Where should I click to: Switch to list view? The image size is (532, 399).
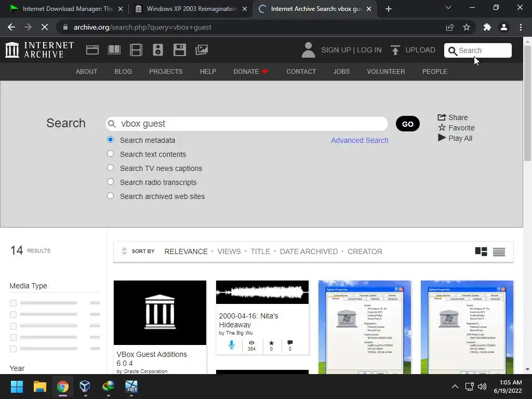pos(499,252)
